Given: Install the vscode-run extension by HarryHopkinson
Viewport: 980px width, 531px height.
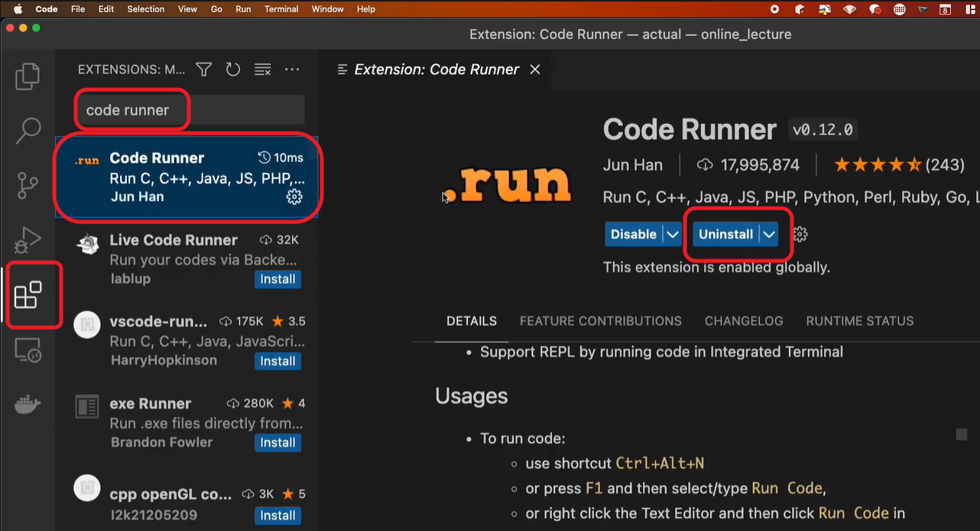Looking at the screenshot, I should pos(277,361).
